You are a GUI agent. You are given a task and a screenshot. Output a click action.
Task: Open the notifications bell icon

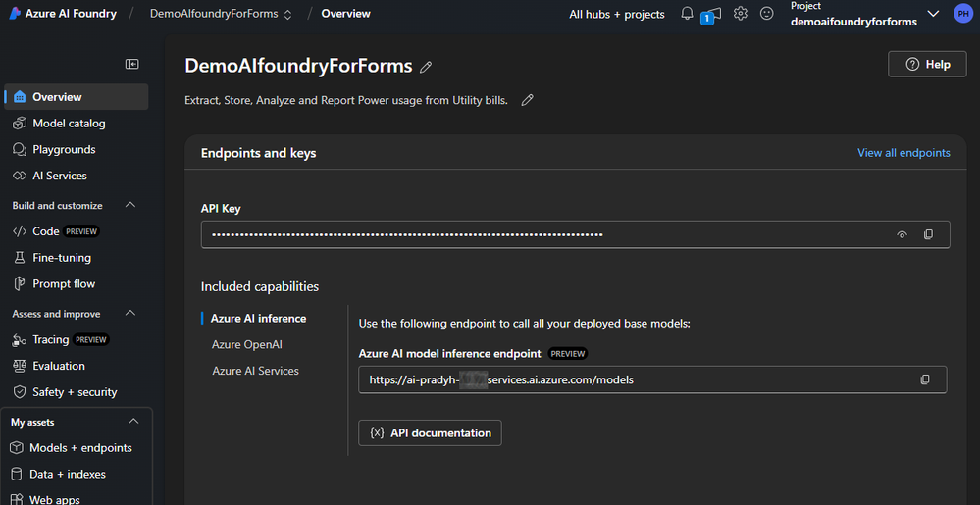coord(687,13)
